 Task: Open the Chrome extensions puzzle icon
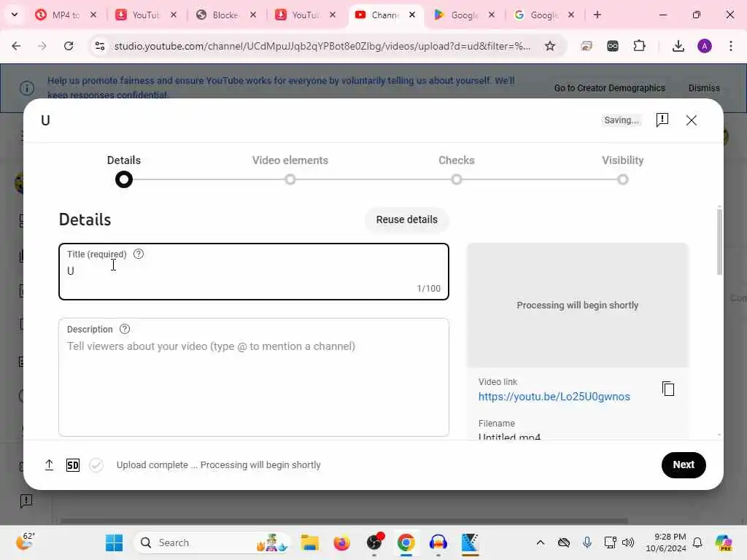(639, 46)
